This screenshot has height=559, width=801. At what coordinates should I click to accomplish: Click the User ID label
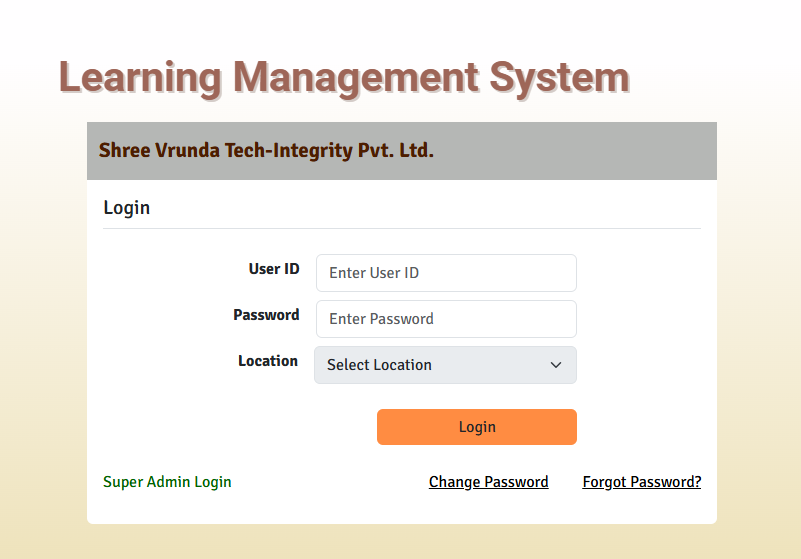point(274,269)
